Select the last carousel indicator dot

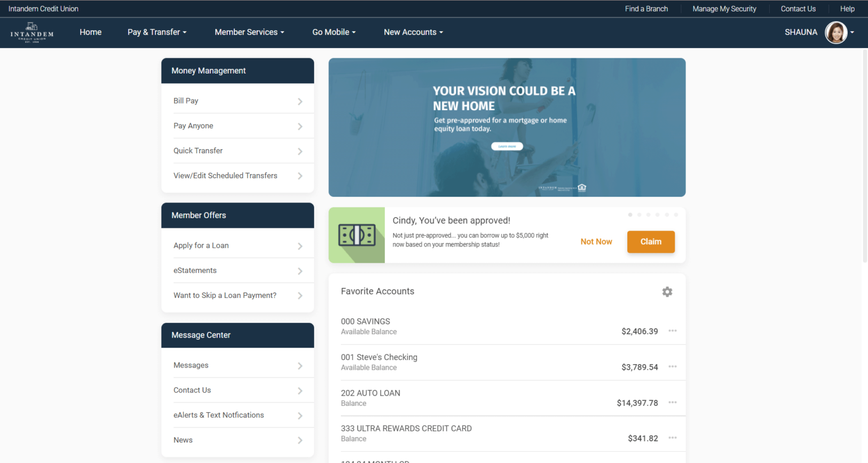675,215
